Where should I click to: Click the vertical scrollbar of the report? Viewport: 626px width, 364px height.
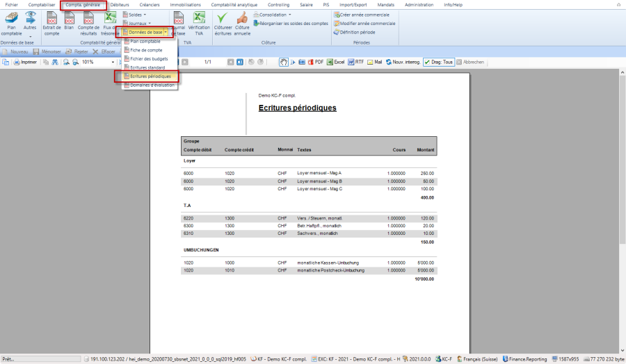(622, 208)
